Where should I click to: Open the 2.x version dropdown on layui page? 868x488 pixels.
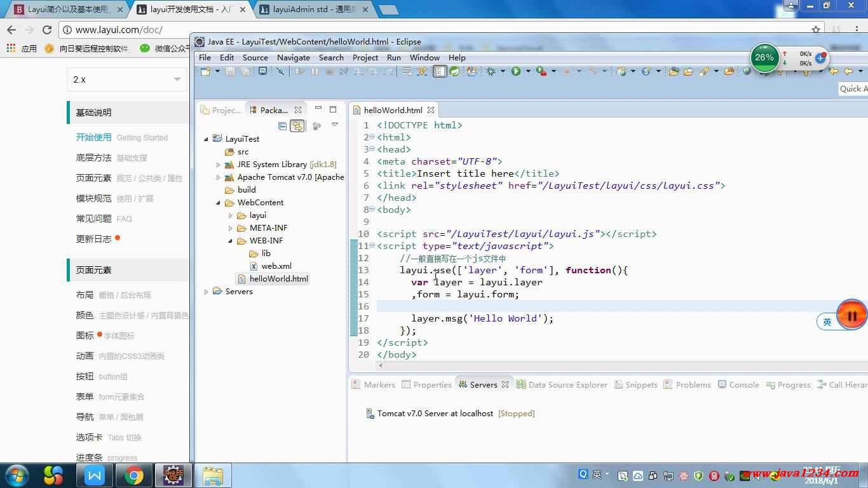click(x=127, y=79)
